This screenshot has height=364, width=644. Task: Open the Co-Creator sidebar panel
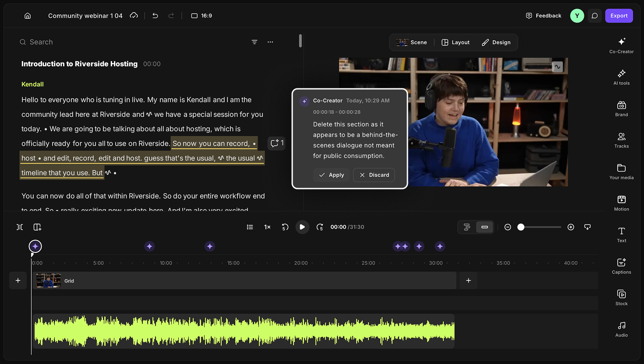[621, 45]
